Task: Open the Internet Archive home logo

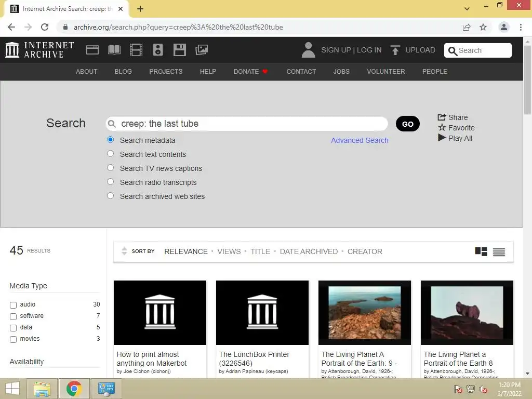Action: (39, 50)
